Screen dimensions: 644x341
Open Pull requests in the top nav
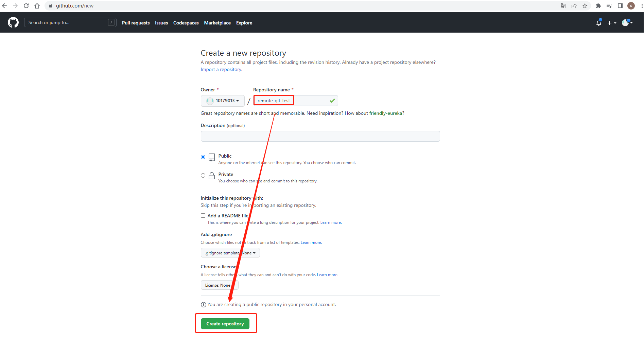[136, 23]
